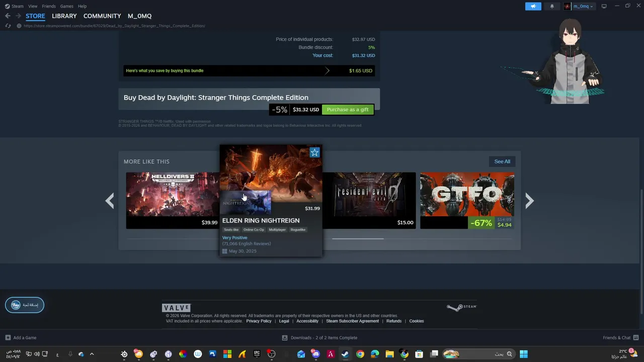Open File Explorer from taskbar
The image size is (644, 362).
coord(389,354)
